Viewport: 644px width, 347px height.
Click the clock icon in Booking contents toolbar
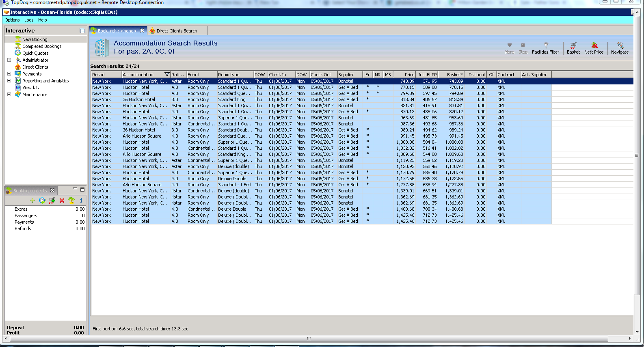tap(42, 200)
